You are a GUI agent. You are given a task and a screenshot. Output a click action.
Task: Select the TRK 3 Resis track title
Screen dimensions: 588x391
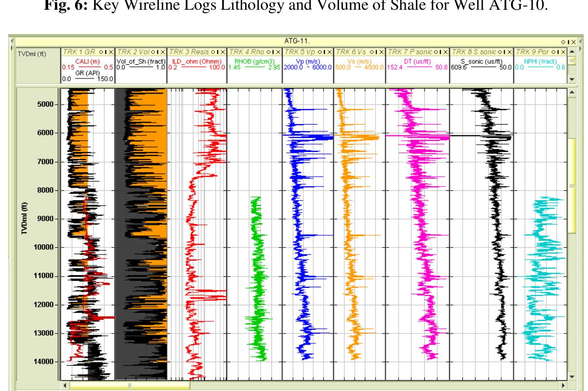189,52
